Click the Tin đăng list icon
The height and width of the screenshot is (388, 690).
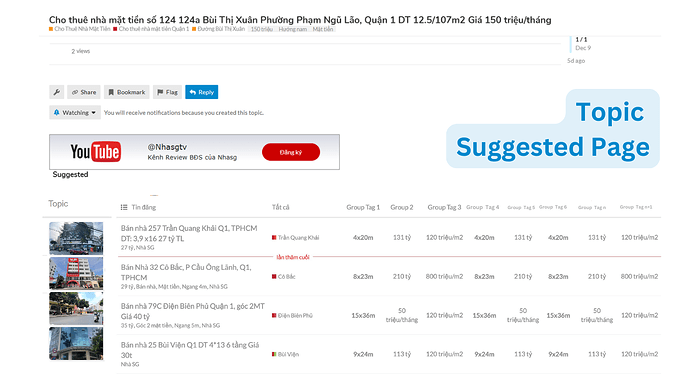[124, 207]
